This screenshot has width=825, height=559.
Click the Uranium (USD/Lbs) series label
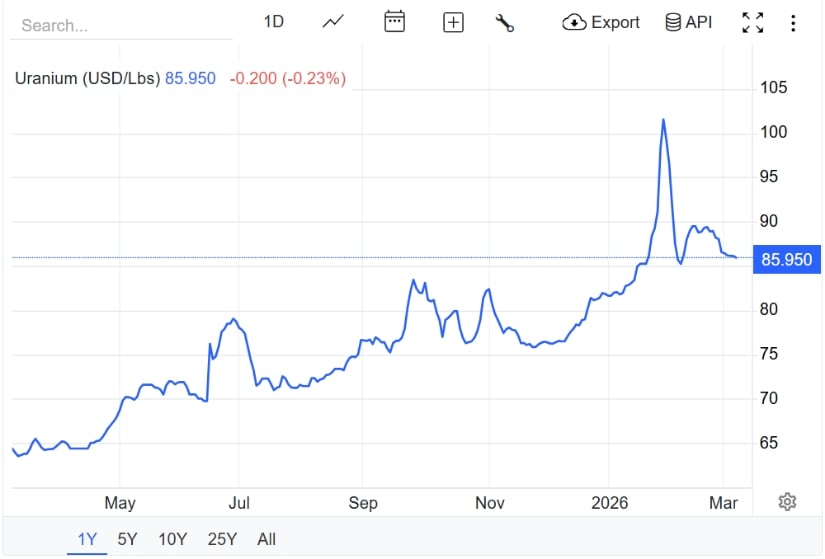click(x=87, y=78)
